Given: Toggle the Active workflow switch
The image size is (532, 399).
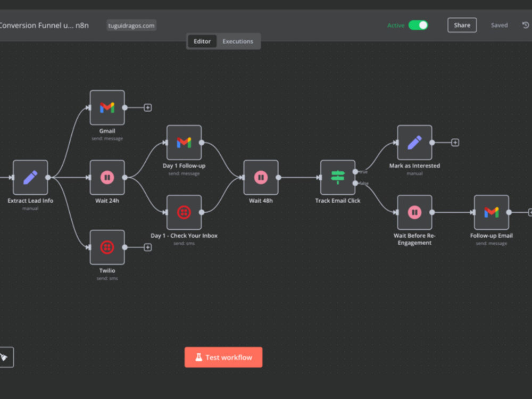Looking at the screenshot, I should [x=418, y=25].
